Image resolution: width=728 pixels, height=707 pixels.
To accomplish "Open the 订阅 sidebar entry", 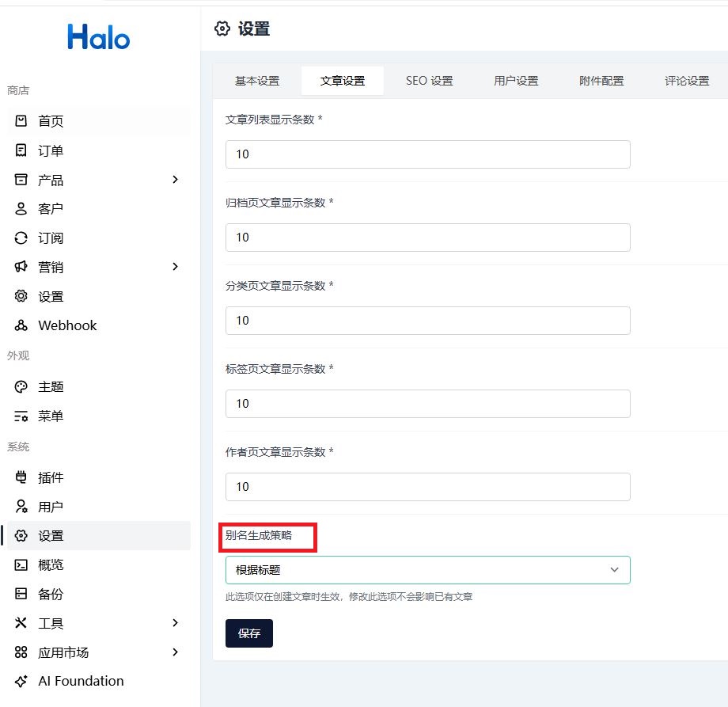I will coord(99,238).
